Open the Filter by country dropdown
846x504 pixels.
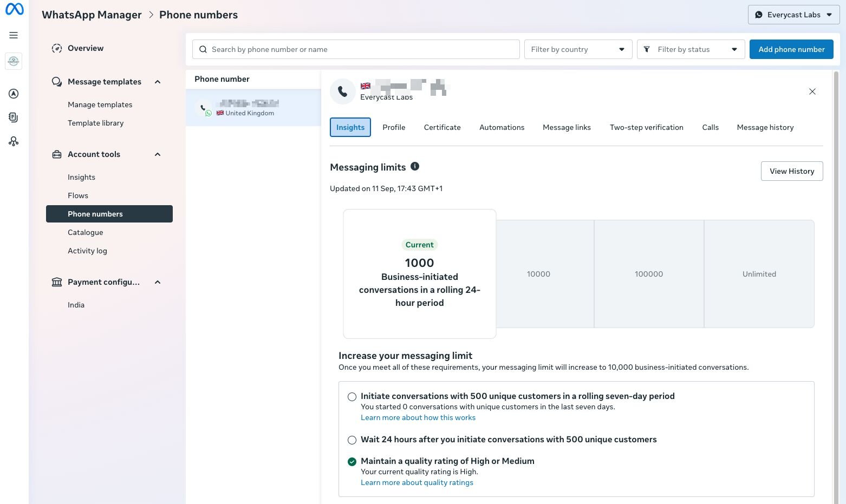coord(578,49)
